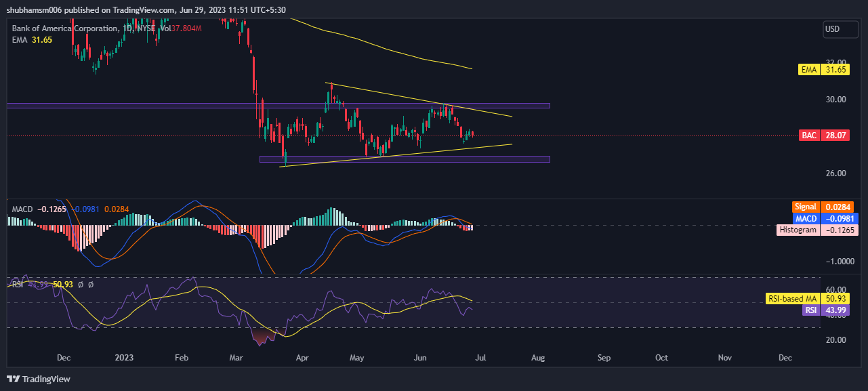The height and width of the screenshot is (391, 868).
Task: Click the Aug label on time axis
Action: [x=537, y=357]
